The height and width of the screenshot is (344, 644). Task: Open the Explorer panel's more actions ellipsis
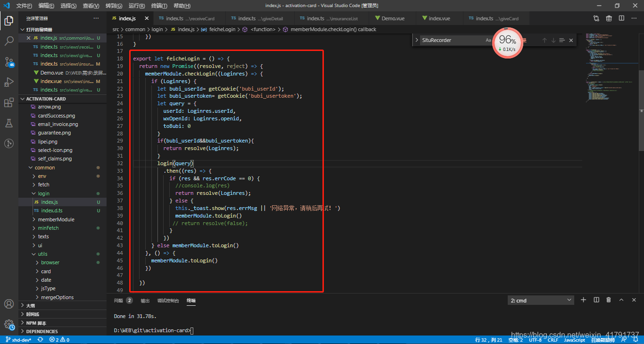[96, 18]
